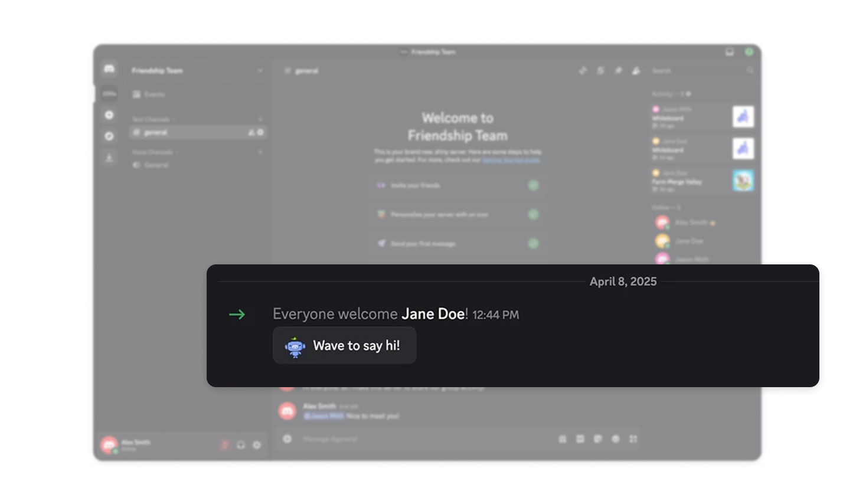This screenshot has height=504, width=856.
Task: Open the Threads icon in channel header
Action: (583, 71)
